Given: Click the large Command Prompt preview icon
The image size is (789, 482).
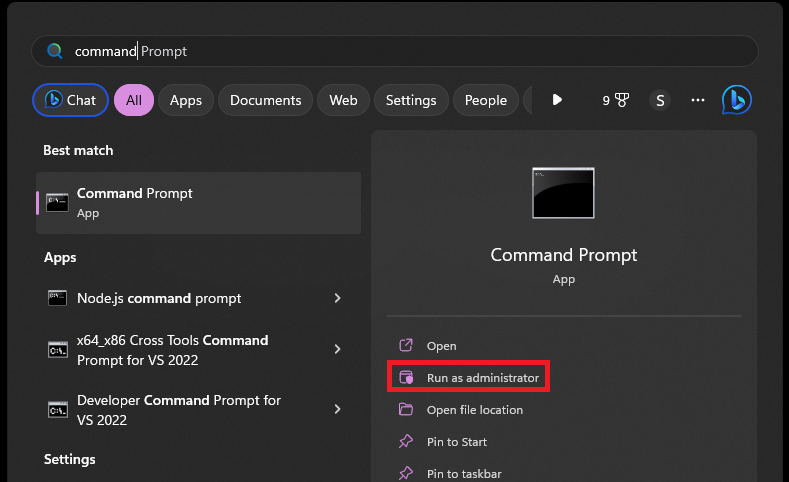Looking at the screenshot, I should click(563, 193).
